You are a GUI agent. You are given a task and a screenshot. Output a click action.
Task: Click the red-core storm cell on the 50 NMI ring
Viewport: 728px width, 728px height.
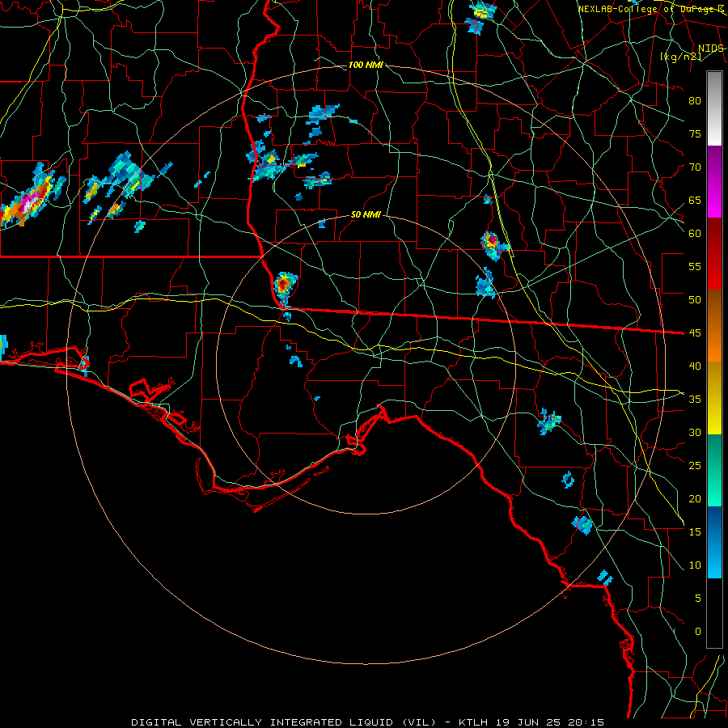click(x=285, y=286)
